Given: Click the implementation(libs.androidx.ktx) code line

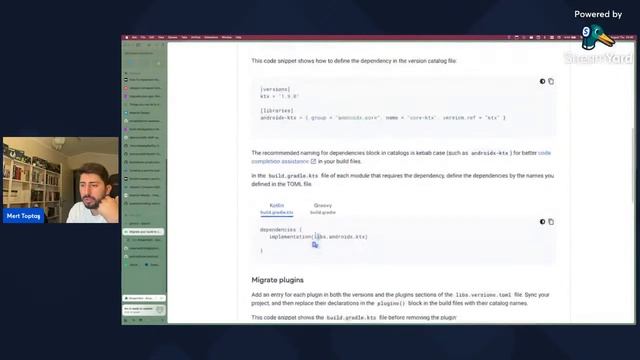Looking at the screenshot, I should (318, 237).
